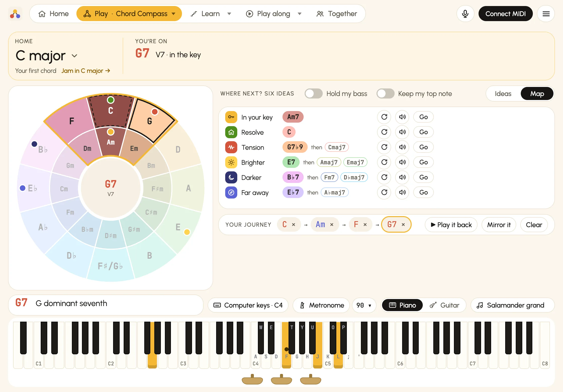Viewport: 563px width, 392px height.
Task: Preview sound of the Resolve suggestion
Action: [x=402, y=132]
